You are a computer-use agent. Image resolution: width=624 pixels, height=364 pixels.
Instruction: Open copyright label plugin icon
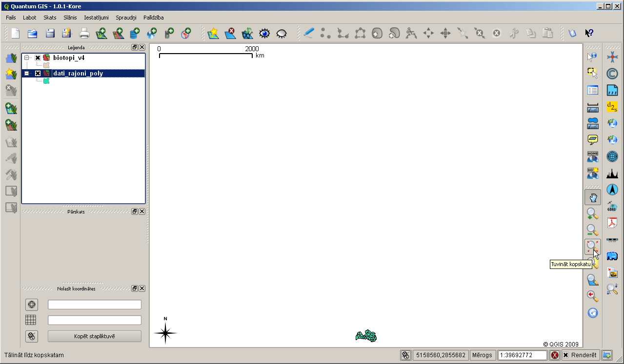coord(612,74)
